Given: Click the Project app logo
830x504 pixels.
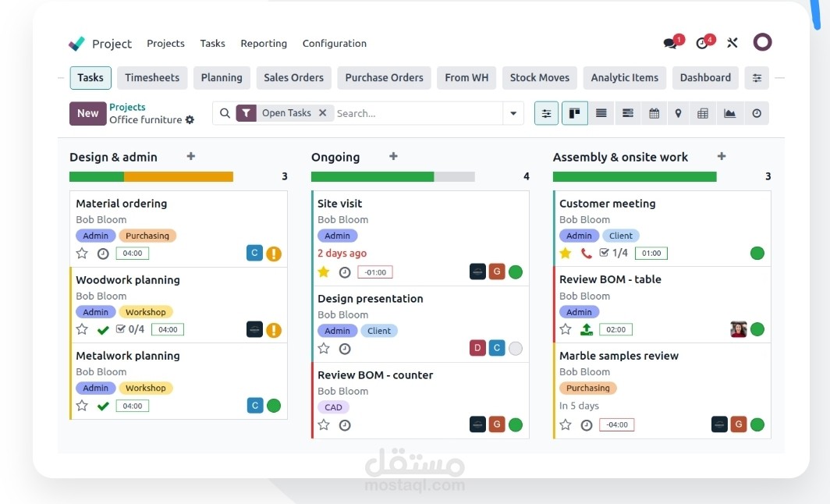Looking at the screenshot, I should click(x=76, y=44).
